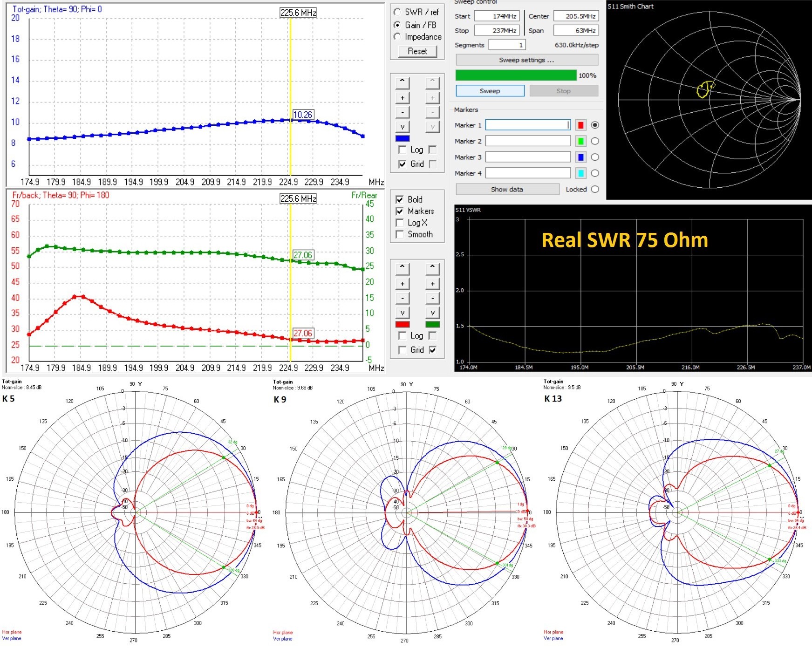Select the SWR / ref radio option
The image size is (812, 648).
(x=397, y=12)
